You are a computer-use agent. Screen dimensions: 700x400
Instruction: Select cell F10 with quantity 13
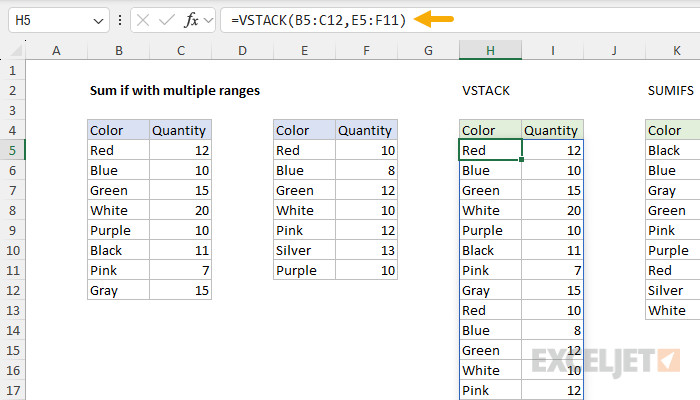(x=367, y=250)
